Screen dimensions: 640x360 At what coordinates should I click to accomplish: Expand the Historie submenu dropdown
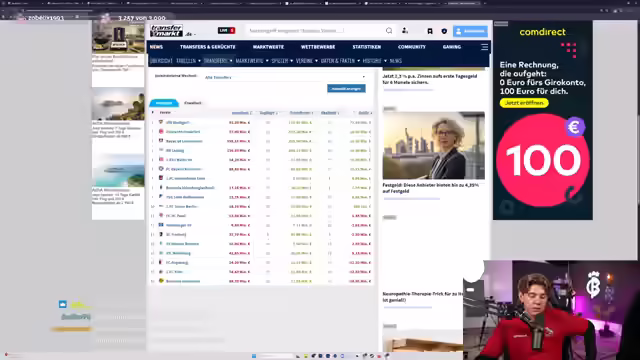pyautogui.click(x=375, y=61)
